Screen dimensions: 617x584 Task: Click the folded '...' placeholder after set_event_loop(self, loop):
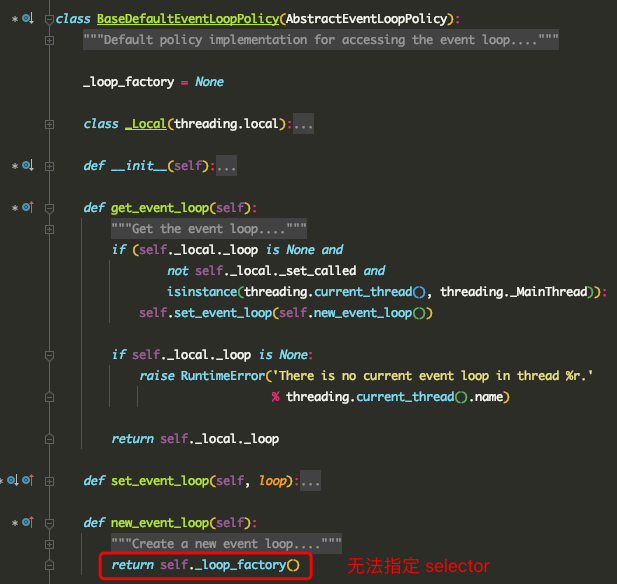pos(310,481)
